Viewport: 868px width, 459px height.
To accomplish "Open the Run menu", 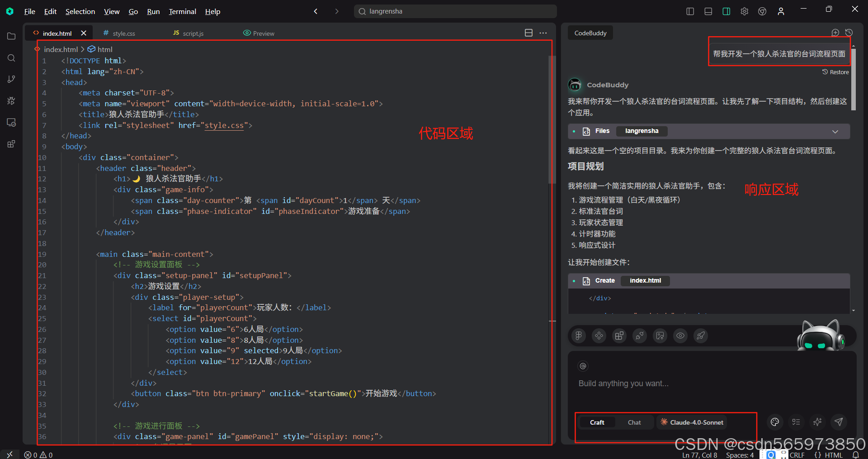I will pyautogui.click(x=153, y=11).
